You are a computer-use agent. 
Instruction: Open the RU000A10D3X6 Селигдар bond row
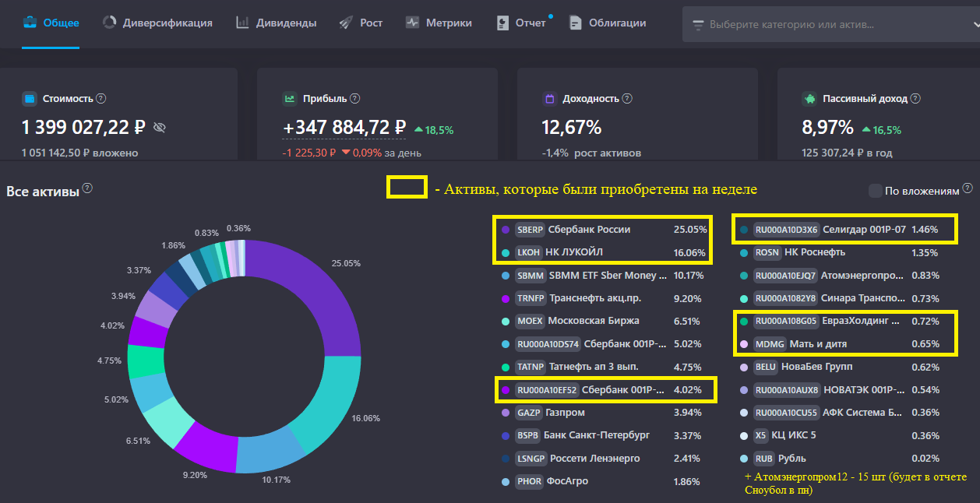[x=843, y=230]
